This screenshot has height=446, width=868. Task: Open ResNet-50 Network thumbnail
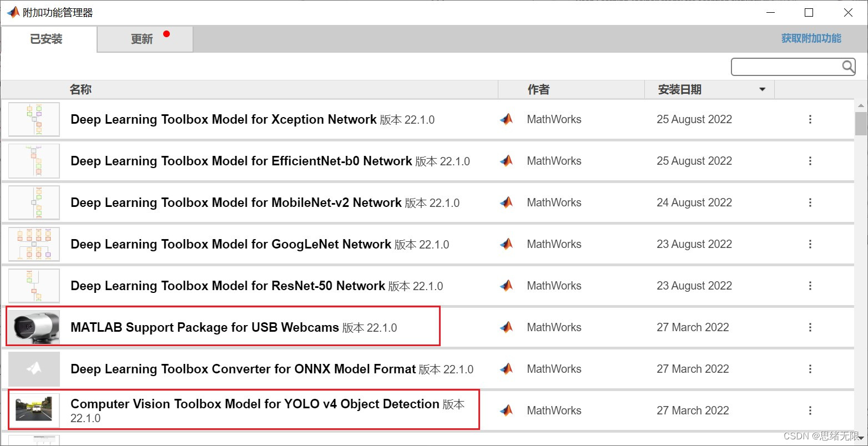click(34, 286)
